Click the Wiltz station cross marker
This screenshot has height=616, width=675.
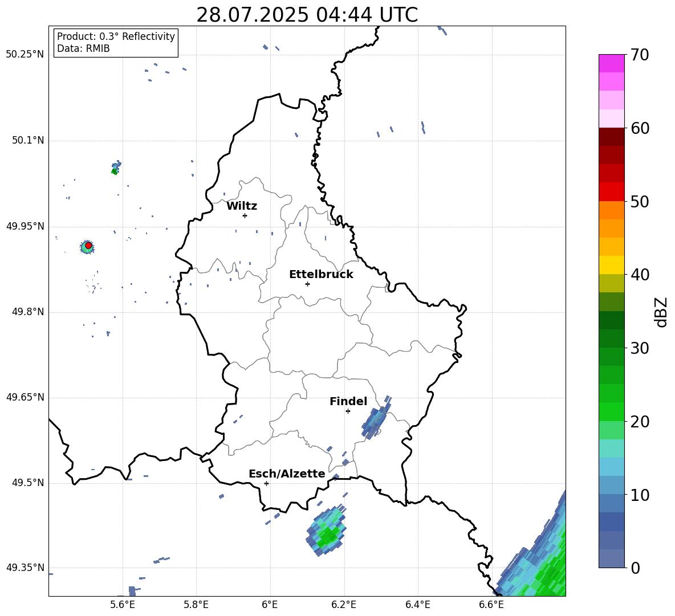coord(245,215)
